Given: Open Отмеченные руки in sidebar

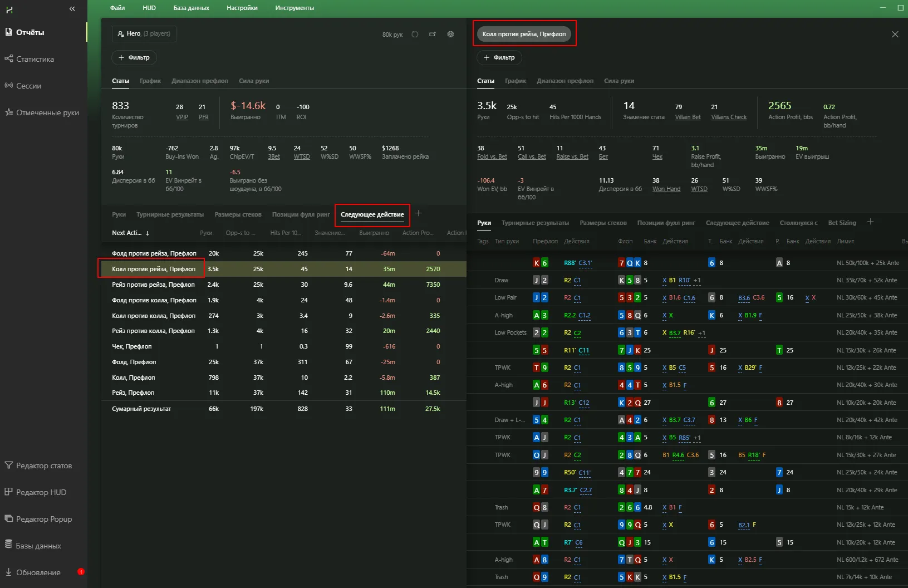Looking at the screenshot, I should [47, 112].
